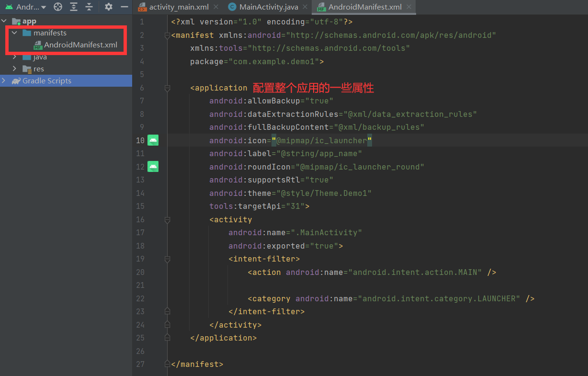The width and height of the screenshot is (588, 376).
Task: Open project panel settings gear
Action: coord(109,7)
